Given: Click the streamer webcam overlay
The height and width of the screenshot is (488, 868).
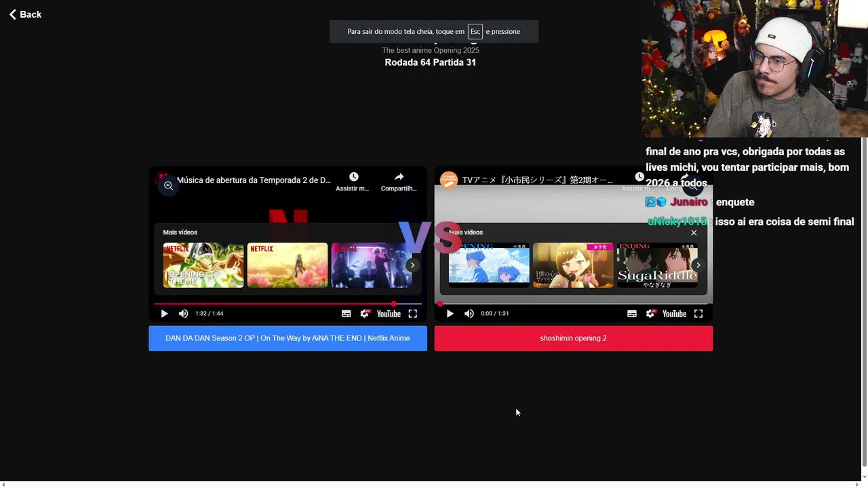Looking at the screenshot, I should [x=755, y=68].
